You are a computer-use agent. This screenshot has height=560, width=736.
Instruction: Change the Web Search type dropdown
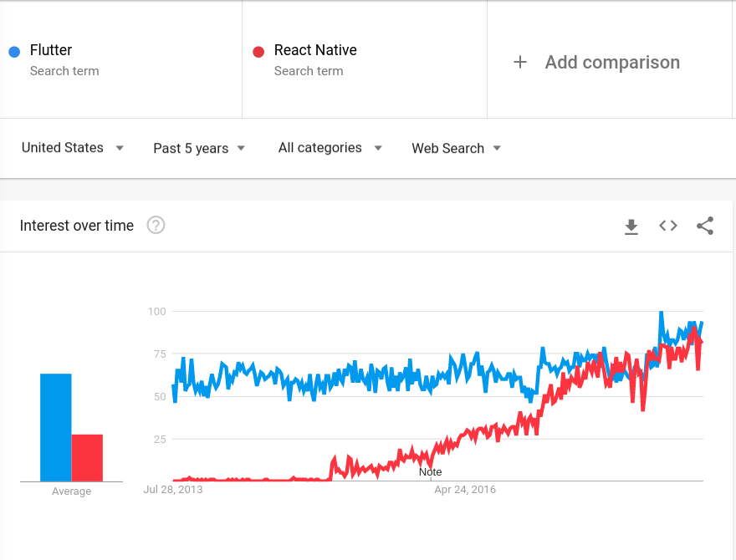tap(456, 148)
